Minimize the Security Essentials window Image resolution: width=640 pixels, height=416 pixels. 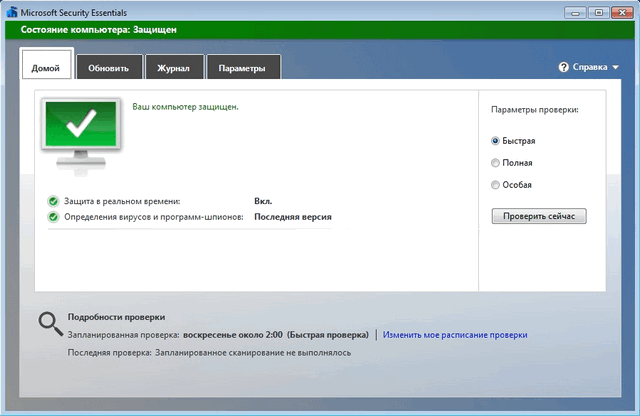click(x=573, y=12)
